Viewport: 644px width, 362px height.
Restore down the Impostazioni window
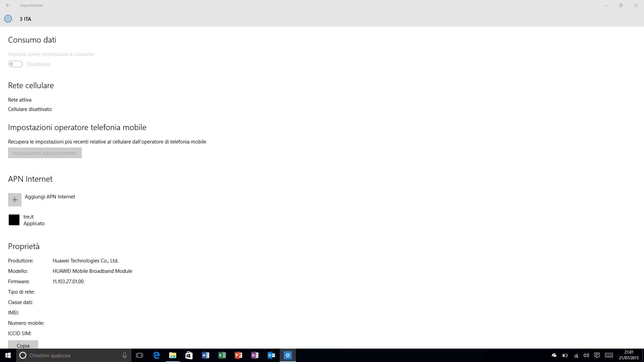pos(621,5)
